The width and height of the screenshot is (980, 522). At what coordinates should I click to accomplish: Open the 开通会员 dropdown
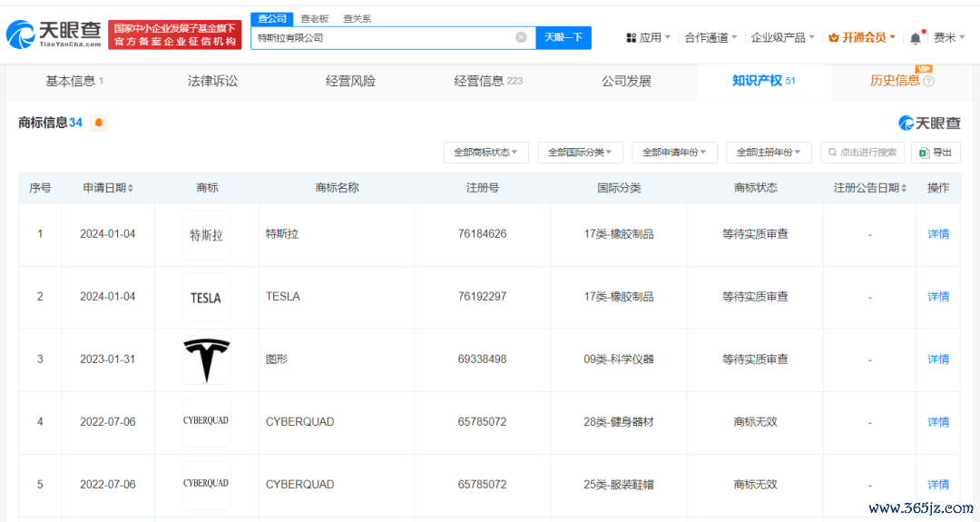[x=862, y=38]
